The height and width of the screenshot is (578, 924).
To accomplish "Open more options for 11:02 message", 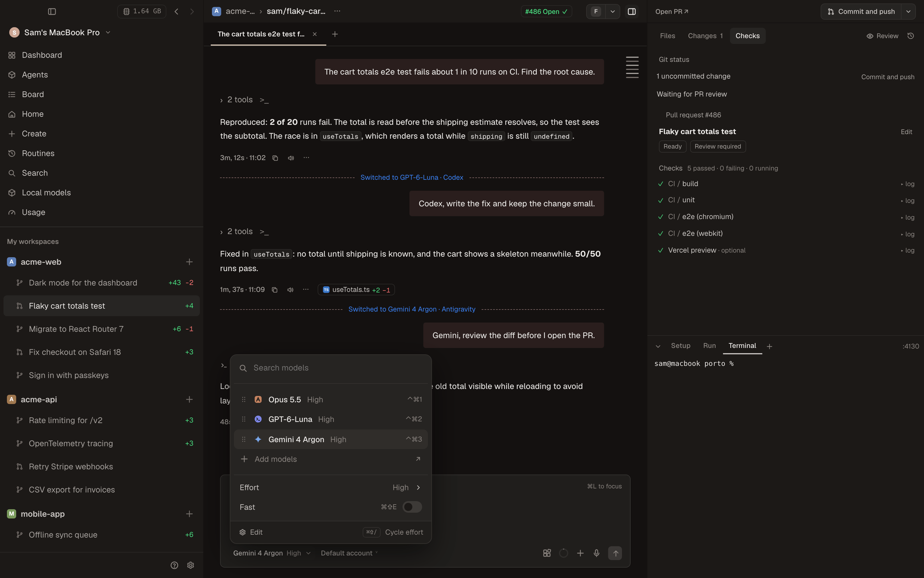I will tap(306, 158).
